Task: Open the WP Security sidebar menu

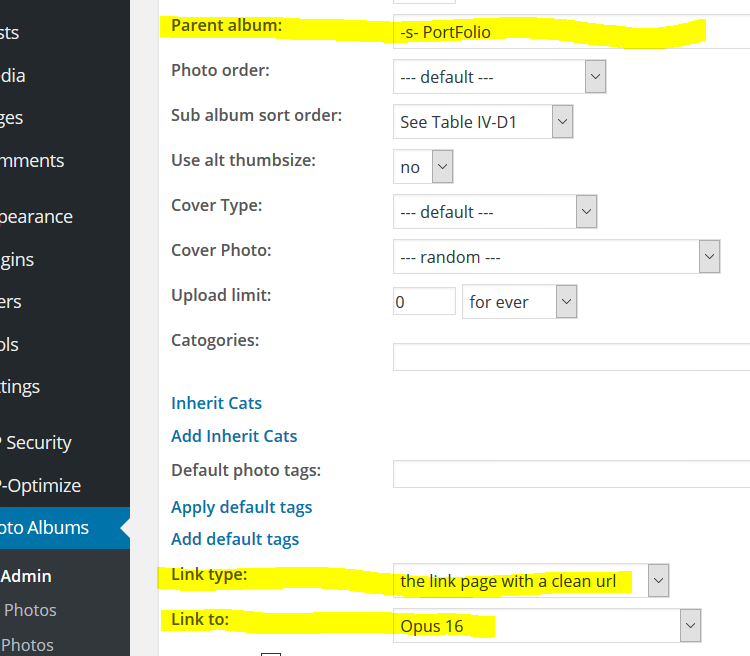Action: [40, 442]
